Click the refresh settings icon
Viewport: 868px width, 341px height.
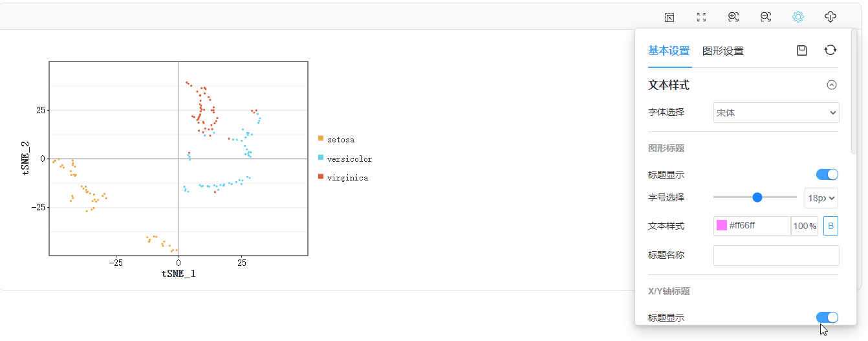click(x=830, y=50)
